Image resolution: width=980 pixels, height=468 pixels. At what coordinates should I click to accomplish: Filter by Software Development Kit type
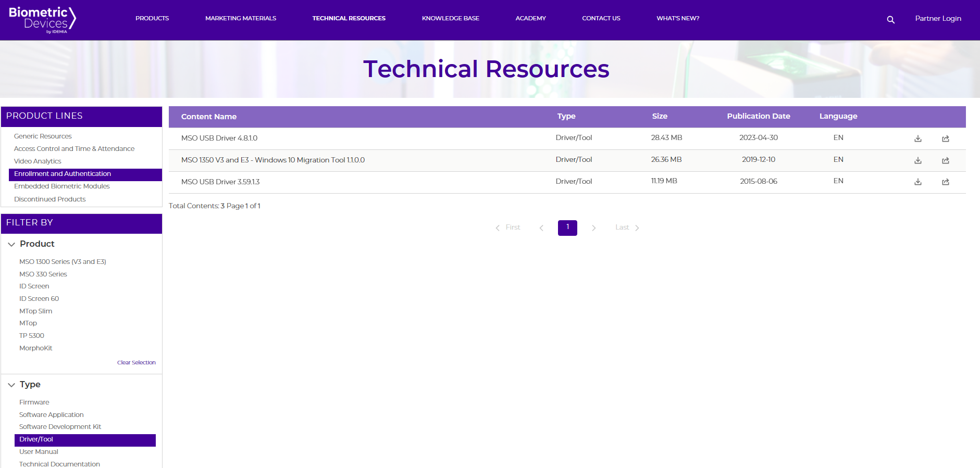pos(60,427)
